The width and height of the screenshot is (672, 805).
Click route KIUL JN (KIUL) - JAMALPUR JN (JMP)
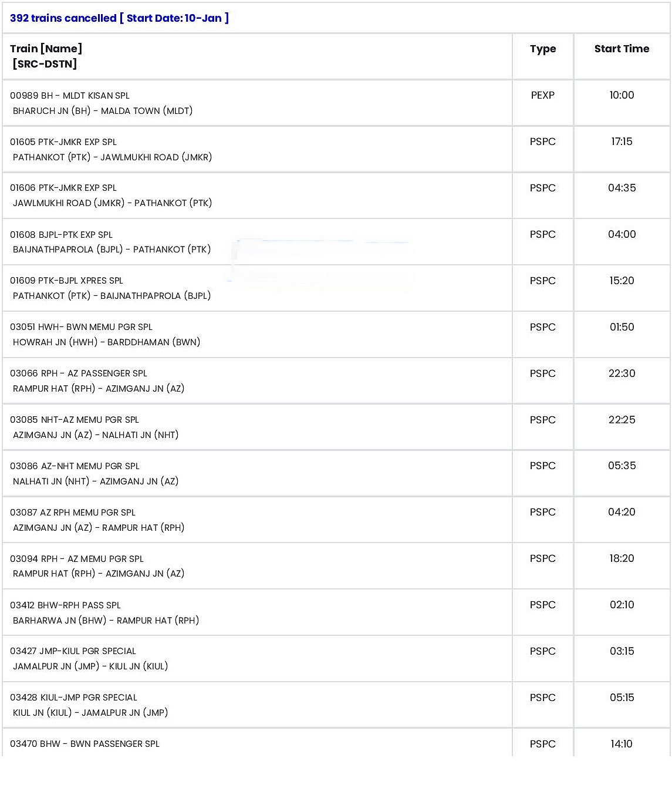(x=90, y=713)
